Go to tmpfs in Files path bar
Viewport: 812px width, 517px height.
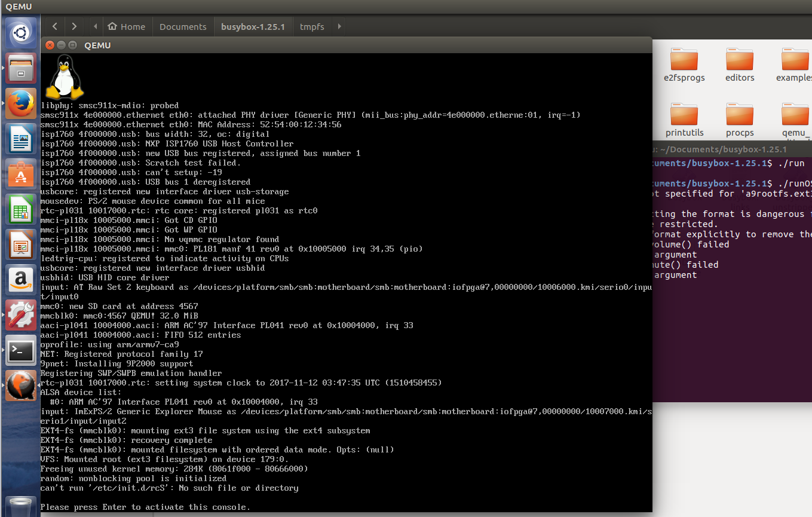tap(312, 26)
